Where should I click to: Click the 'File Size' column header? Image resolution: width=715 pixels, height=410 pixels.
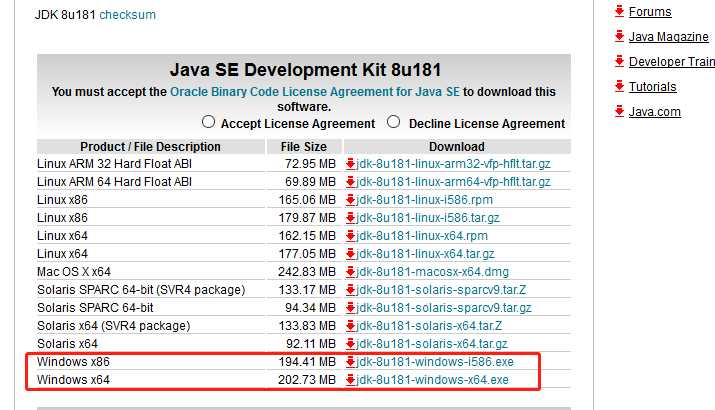pyautogui.click(x=304, y=147)
